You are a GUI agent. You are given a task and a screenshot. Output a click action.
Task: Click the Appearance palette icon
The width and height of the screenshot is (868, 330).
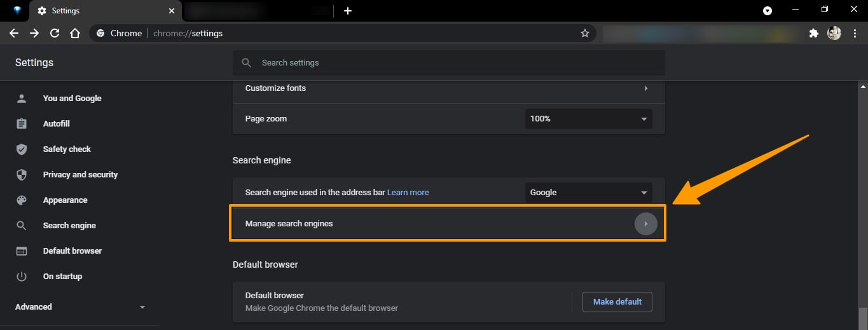(22, 200)
